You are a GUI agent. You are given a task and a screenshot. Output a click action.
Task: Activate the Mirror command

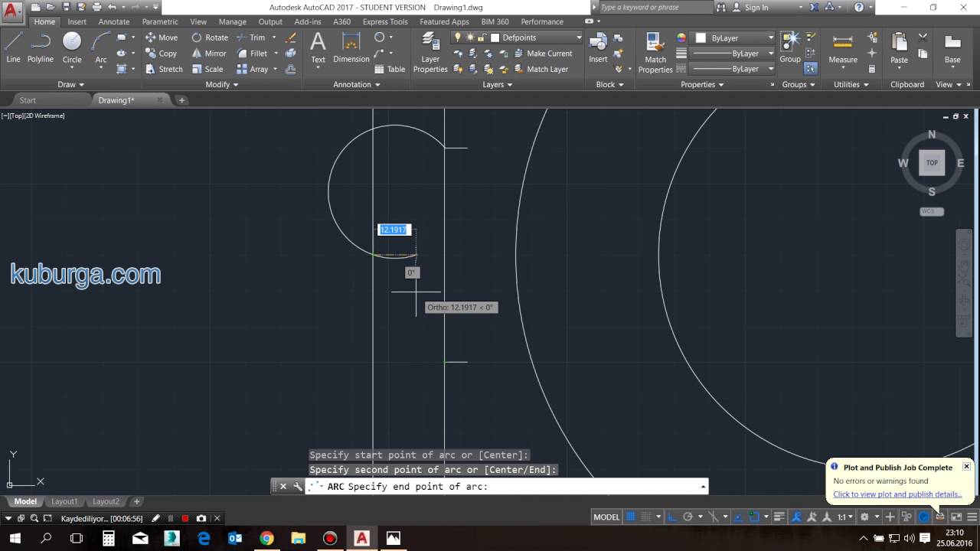pos(209,54)
